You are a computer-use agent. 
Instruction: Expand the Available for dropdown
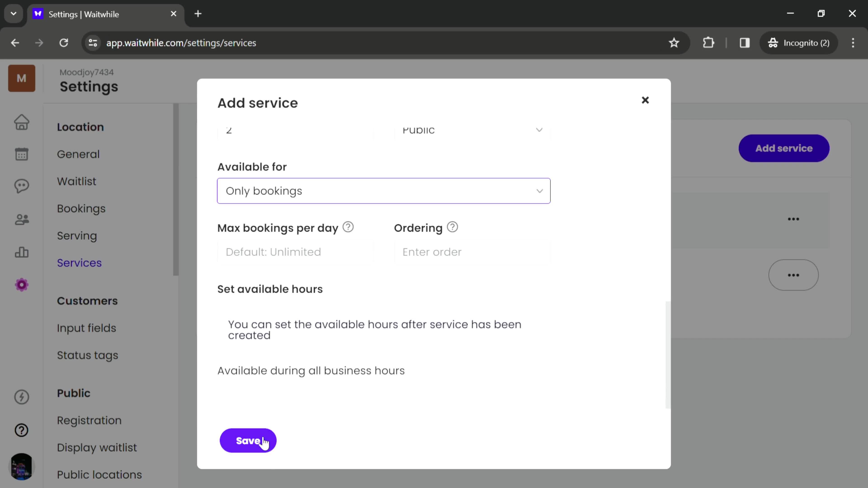[x=384, y=191]
